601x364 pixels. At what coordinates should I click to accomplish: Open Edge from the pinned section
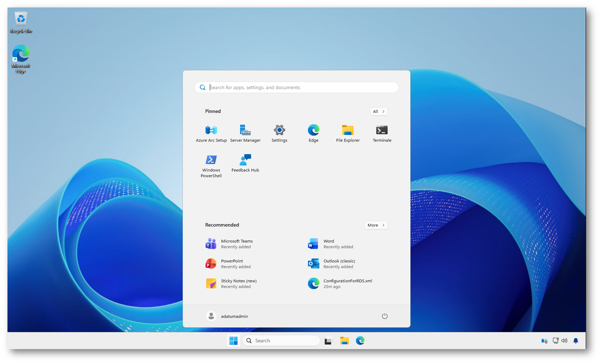pyautogui.click(x=313, y=134)
